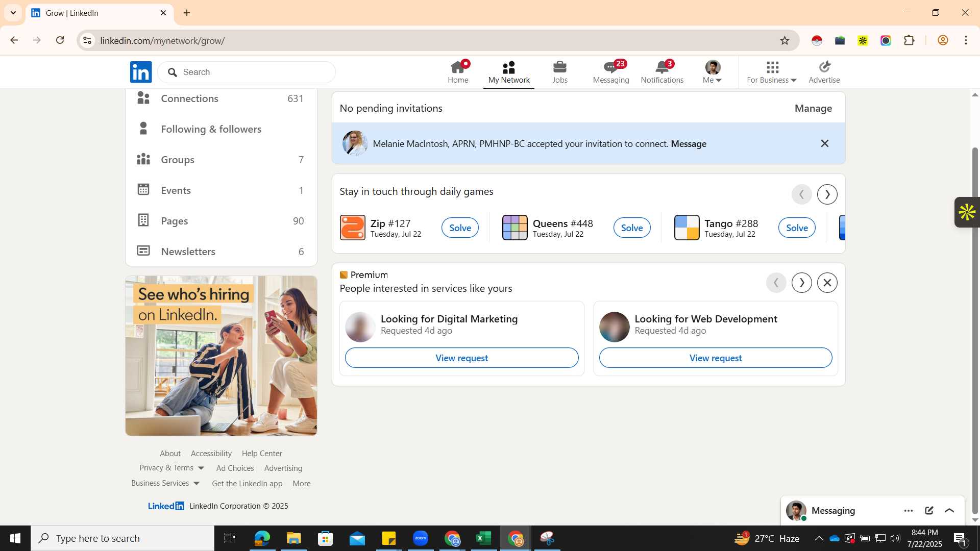Solve the Queens #448 game
Image resolution: width=980 pixels, height=551 pixels.
pos(632,228)
